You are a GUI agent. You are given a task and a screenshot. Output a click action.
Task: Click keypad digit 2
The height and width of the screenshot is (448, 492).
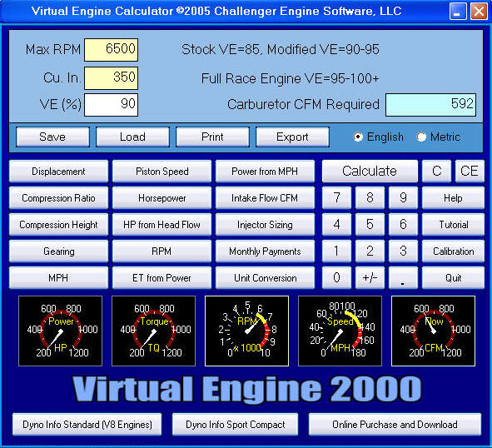click(x=370, y=251)
